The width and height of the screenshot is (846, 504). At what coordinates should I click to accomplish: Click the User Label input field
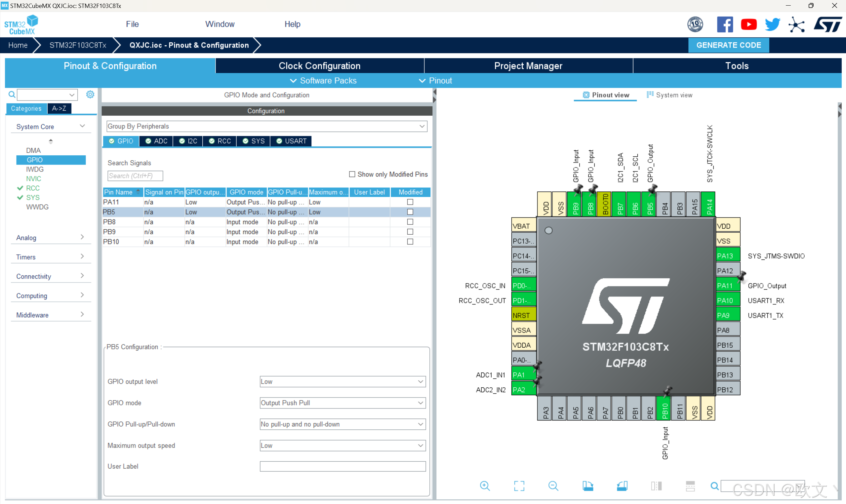tap(342, 466)
